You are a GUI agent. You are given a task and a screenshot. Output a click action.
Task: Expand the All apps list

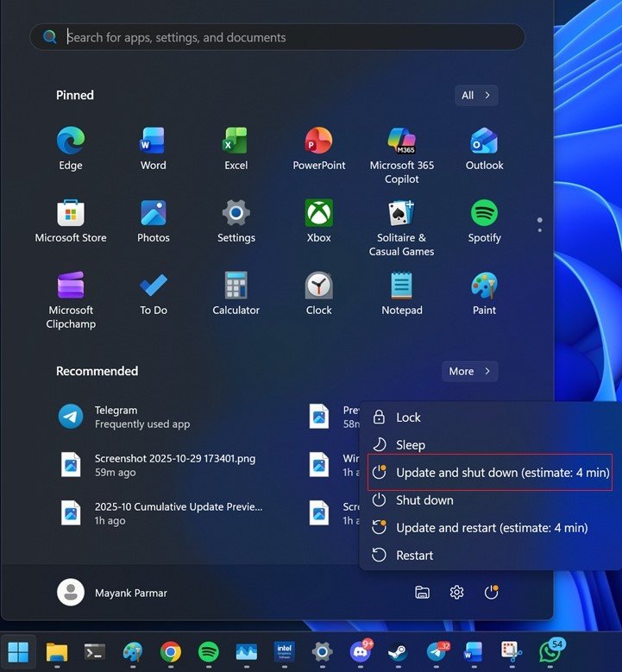point(475,95)
